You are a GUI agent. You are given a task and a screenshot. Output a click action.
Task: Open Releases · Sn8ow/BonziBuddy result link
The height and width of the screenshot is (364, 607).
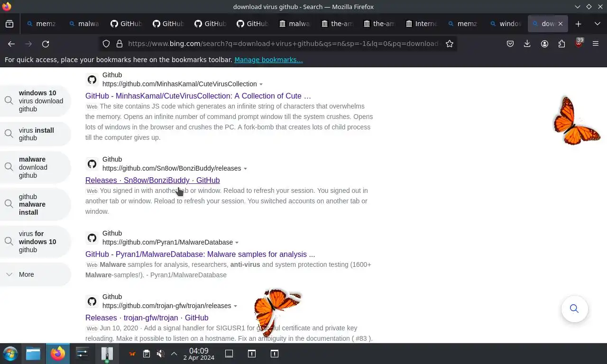[x=153, y=180]
